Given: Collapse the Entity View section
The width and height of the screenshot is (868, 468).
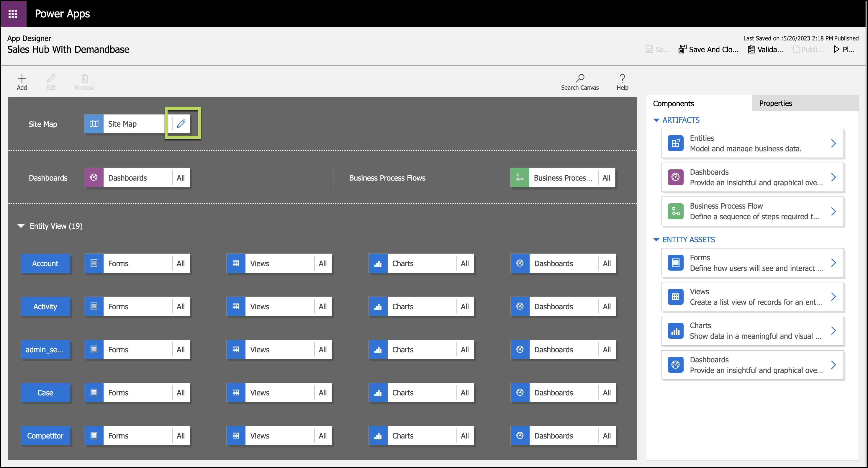Looking at the screenshot, I should pyautogui.click(x=21, y=226).
